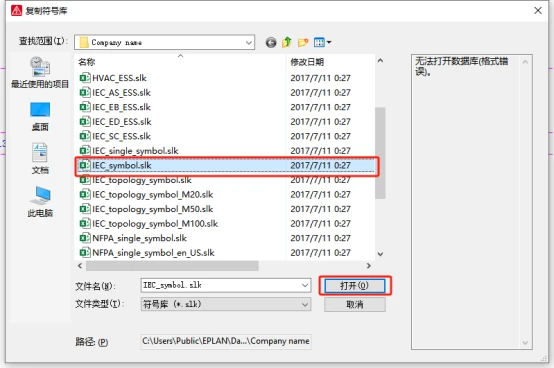Click the EPLAN app icon in title bar
This screenshot has width=554, height=368.
click(x=16, y=11)
